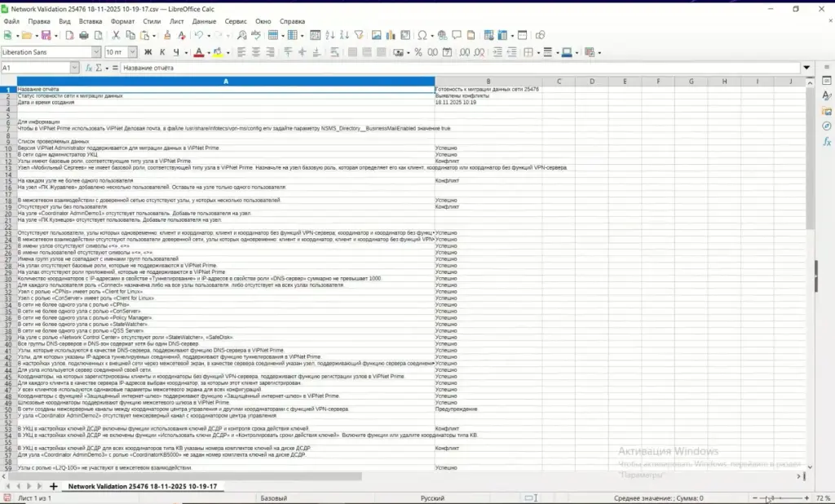Align cell text left
The height and width of the screenshot is (504, 835).
click(241, 52)
